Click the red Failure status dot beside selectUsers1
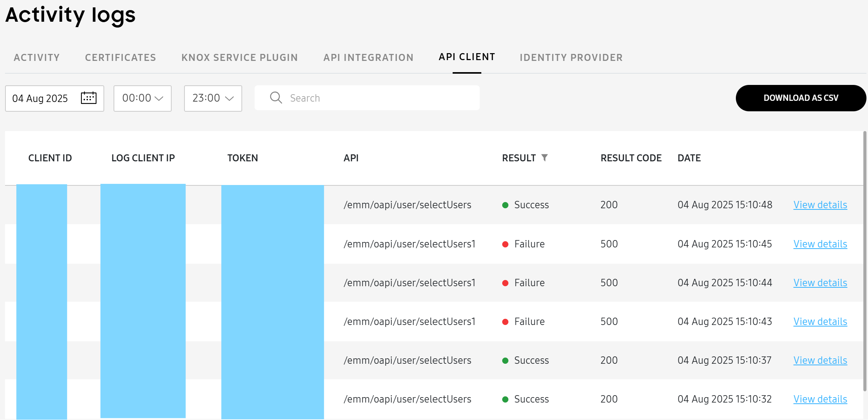This screenshot has height=420, width=868. point(505,244)
